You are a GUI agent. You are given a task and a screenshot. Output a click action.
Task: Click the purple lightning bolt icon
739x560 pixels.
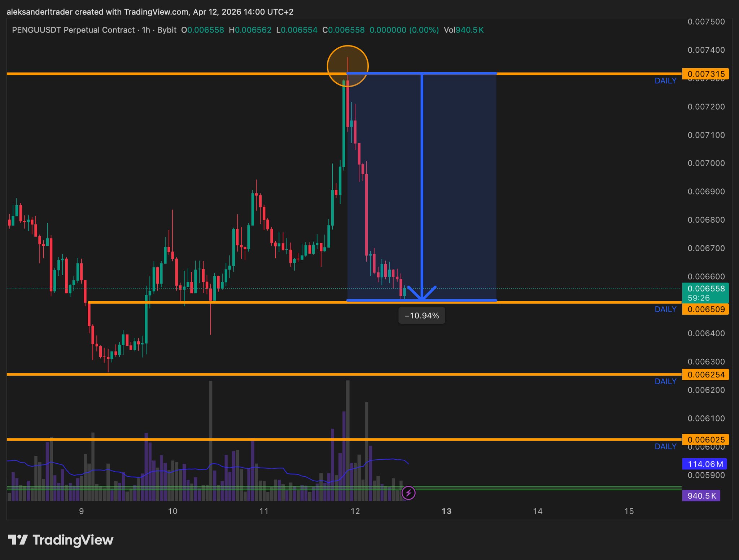(408, 493)
